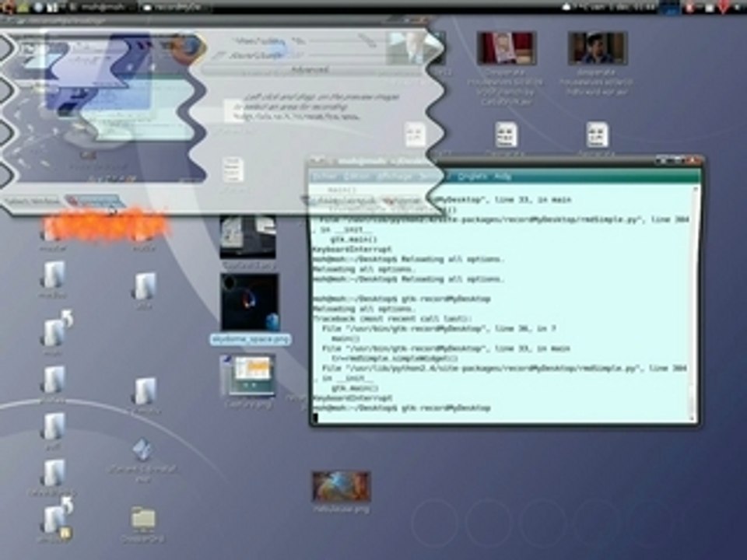Switch to the recordMyDesktop taskbar button
Image resolution: width=747 pixels, height=560 pixels.
(177, 7)
